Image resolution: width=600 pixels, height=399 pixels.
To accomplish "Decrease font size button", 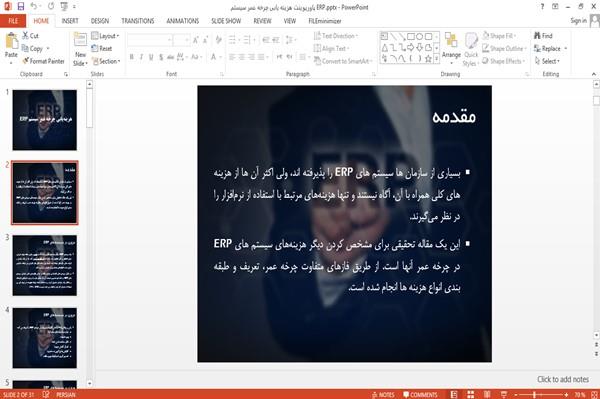I will pos(206,40).
